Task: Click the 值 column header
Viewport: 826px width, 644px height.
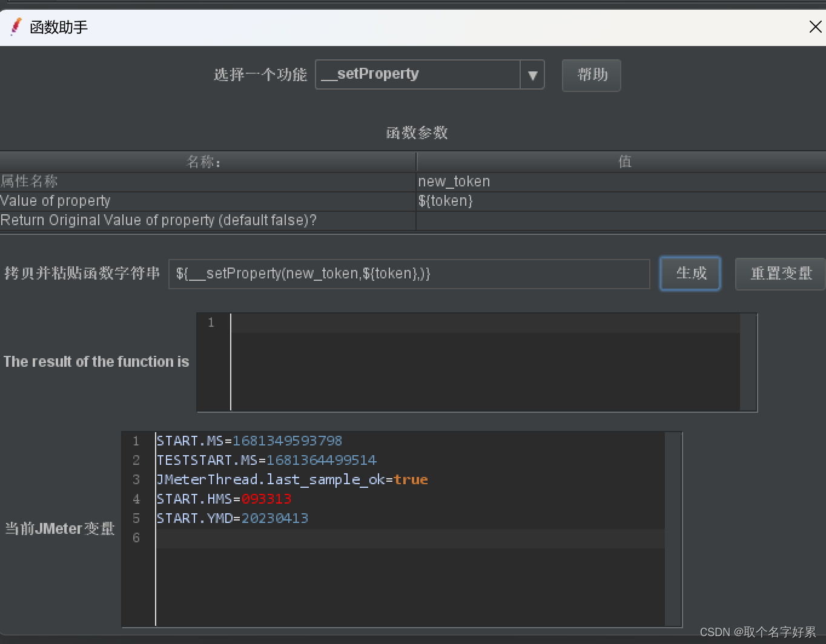Action: [x=625, y=162]
